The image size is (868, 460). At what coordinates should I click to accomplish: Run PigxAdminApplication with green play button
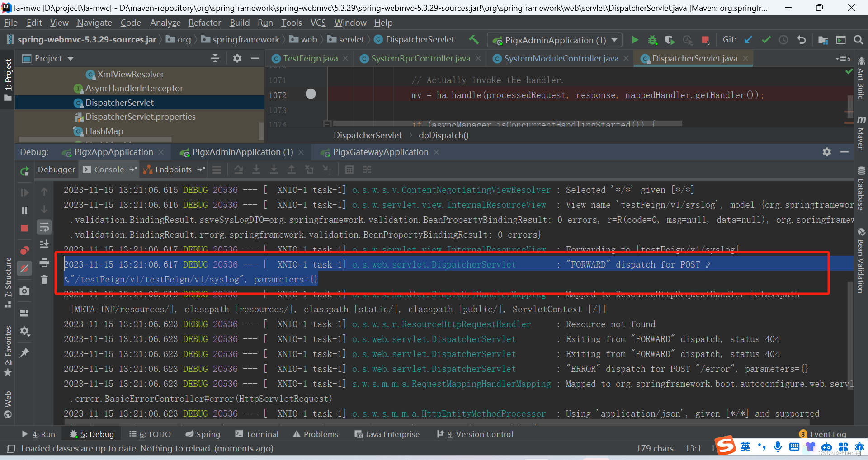[635, 40]
